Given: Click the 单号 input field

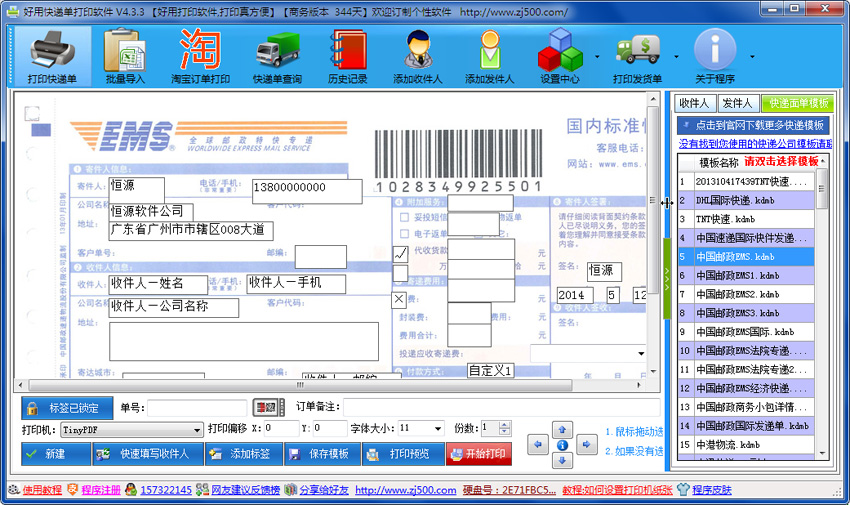Looking at the screenshot, I should 197,407.
